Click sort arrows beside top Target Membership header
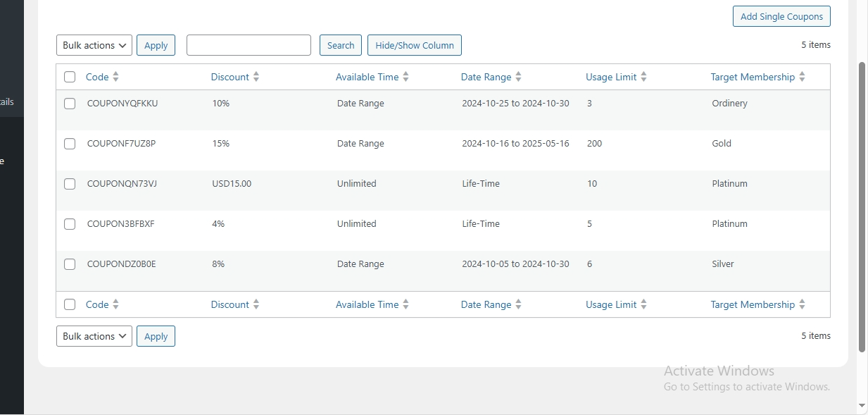This screenshot has width=868, height=415. (802, 77)
